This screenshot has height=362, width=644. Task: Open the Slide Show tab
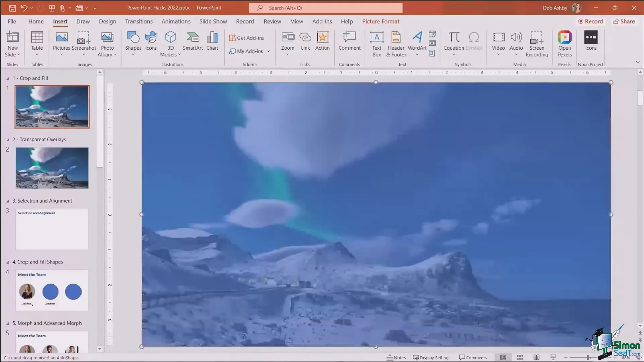coord(213,21)
